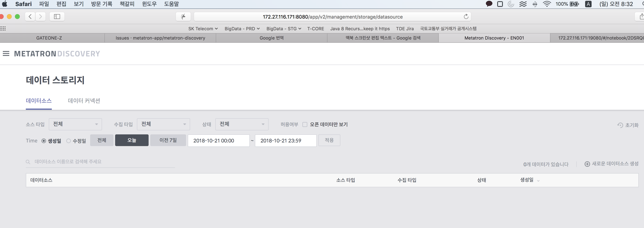This screenshot has height=228, width=644.
Task: Open the hamburger navigation menu
Action: [x=6, y=53]
